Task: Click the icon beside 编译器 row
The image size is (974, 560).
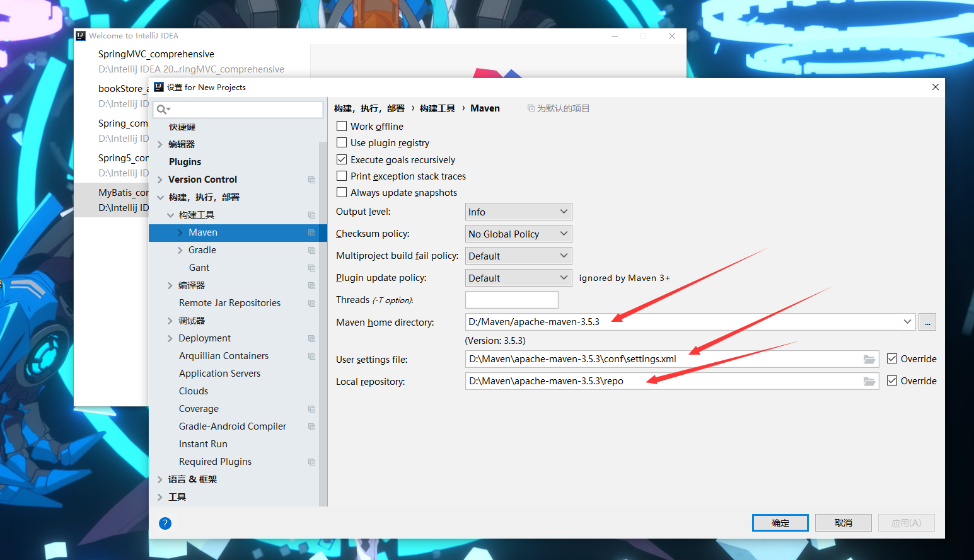Action: coord(311,285)
